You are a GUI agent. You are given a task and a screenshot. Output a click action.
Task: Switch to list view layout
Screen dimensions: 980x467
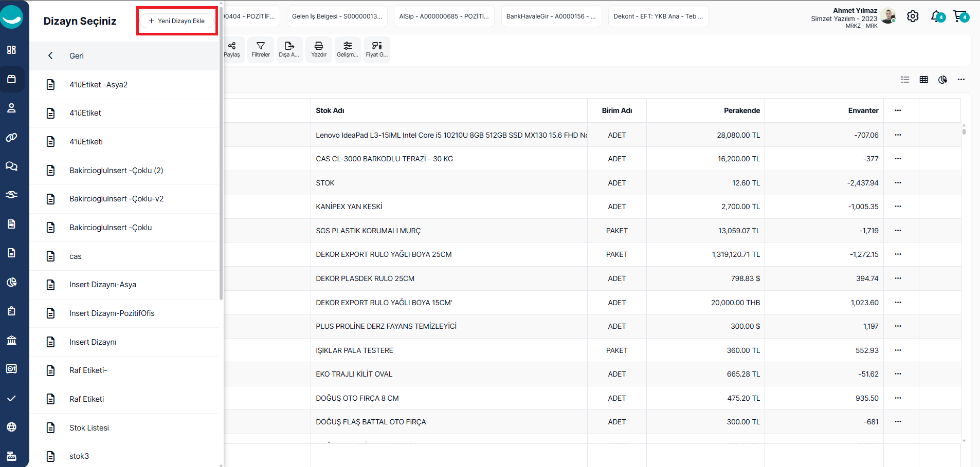(x=905, y=80)
